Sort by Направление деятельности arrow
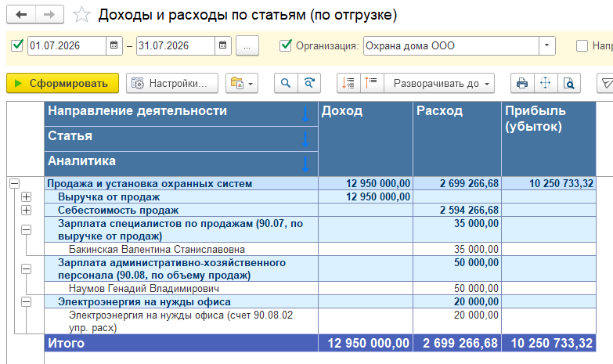The height and width of the screenshot is (364, 613). pos(305,114)
